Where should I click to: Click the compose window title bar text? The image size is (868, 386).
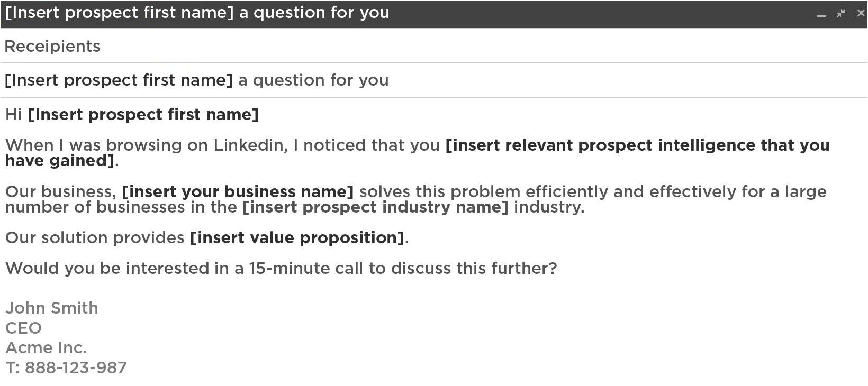pyautogui.click(x=197, y=13)
